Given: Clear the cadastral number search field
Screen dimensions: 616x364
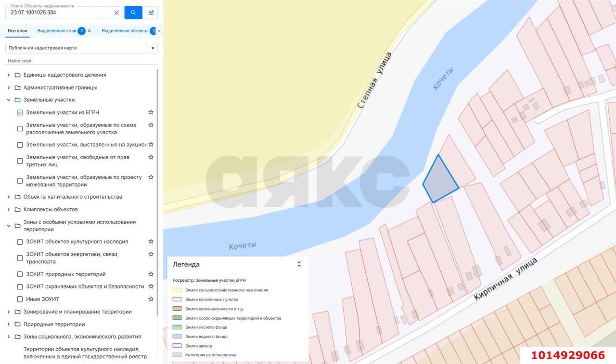Looking at the screenshot, I should click(116, 13).
